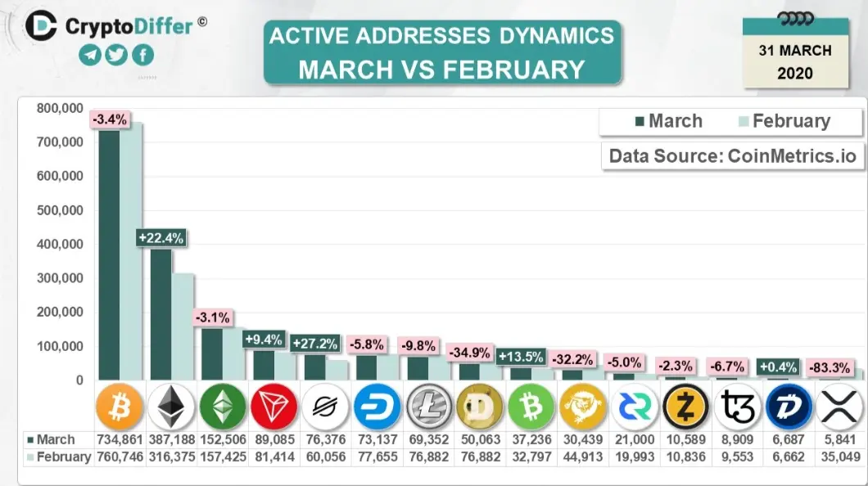
Task: Select the silver Litecoin icon
Action: click(x=428, y=407)
